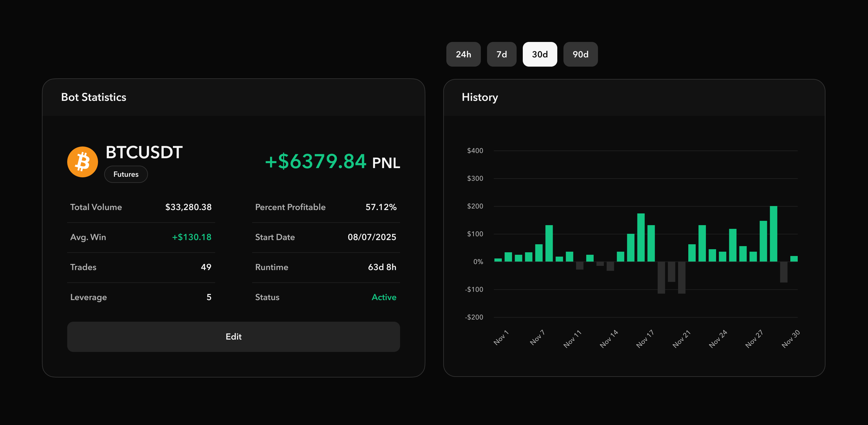The height and width of the screenshot is (425, 868).
Task: Click the orange Bitcoin logo icon
Action: tap(83, 162)
